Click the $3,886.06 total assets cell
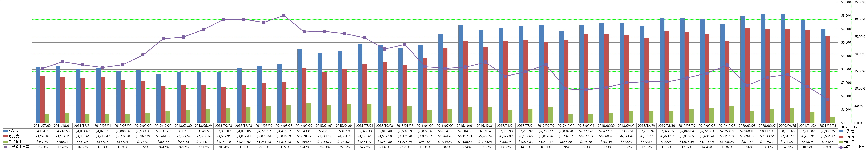This screenshot has width=868, height=150. coord(123,131)
